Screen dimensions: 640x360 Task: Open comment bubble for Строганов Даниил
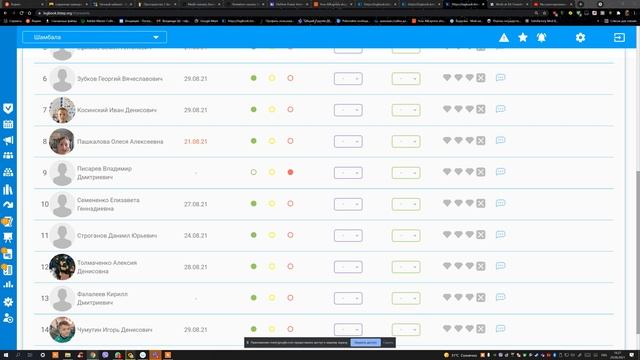pos(500,235)
